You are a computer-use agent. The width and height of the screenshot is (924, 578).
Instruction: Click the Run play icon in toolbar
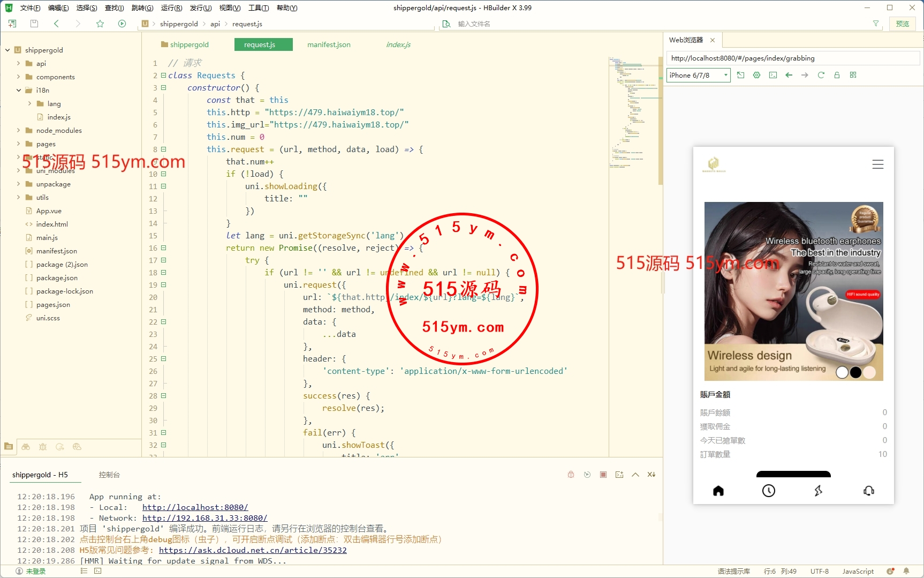click(x=122, y=24)
